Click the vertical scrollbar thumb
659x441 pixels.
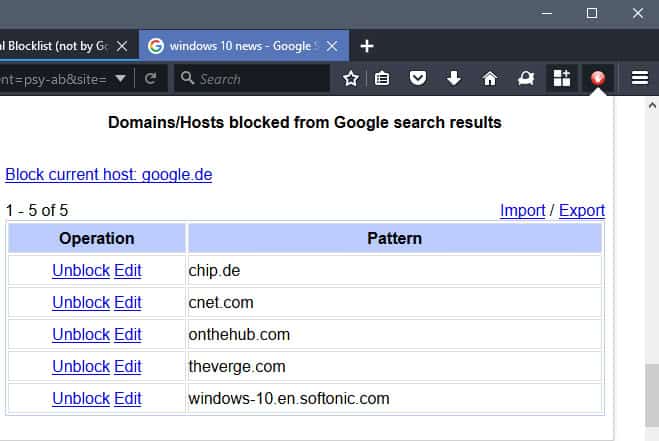coord(652,396)
